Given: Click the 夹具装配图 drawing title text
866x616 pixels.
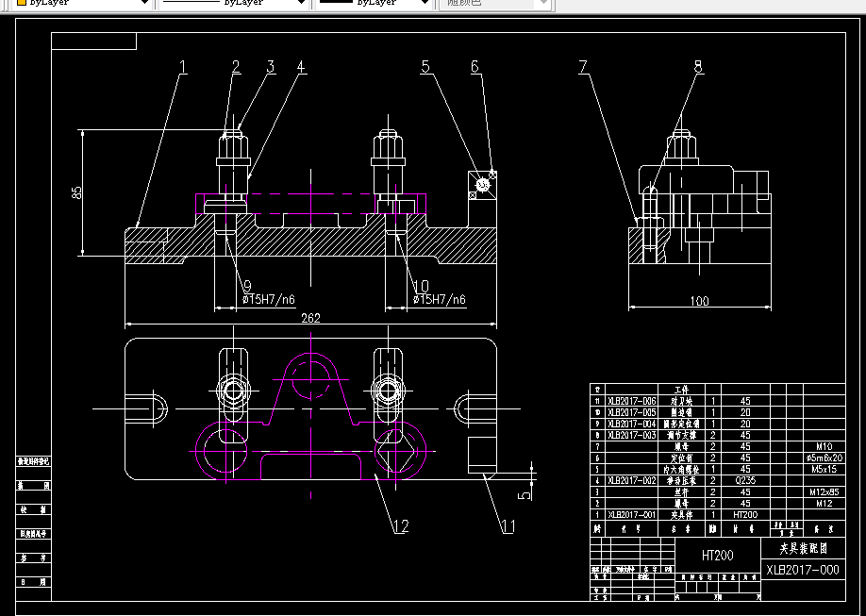Looking at the screenshot, I should (804, 548).
